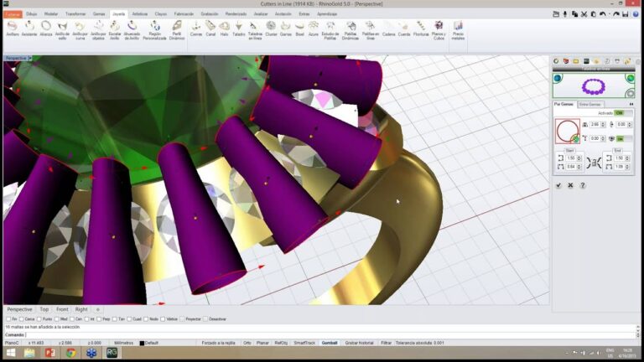Open the Escalar Anillo tool
The width and height of the screenshot is (644, 362).
pyautogui.click(x=115, y=31)
